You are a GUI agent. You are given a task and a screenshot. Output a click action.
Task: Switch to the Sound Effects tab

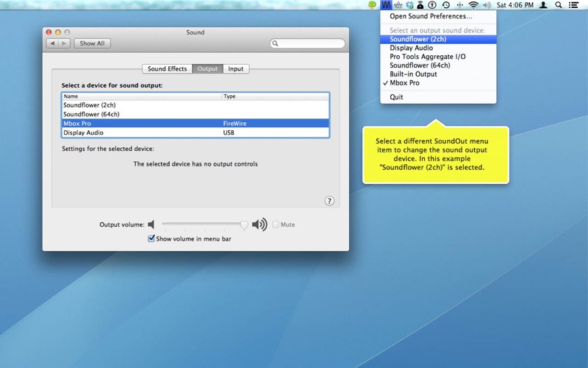(x=168, y=68)
